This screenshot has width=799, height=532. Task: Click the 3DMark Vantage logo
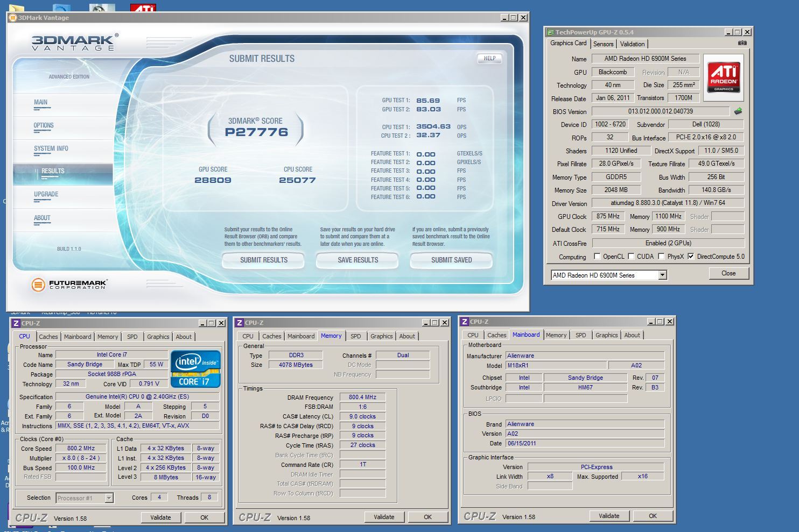(74, 42)
